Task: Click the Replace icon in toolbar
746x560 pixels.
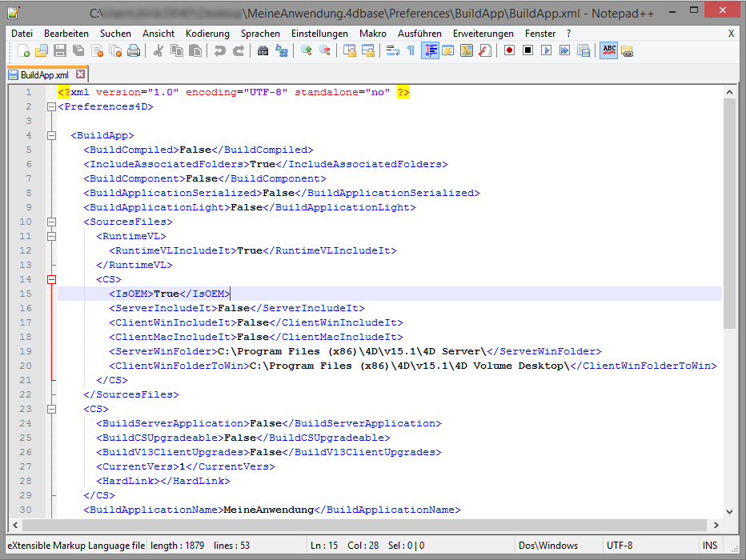Action: [281, 50]
